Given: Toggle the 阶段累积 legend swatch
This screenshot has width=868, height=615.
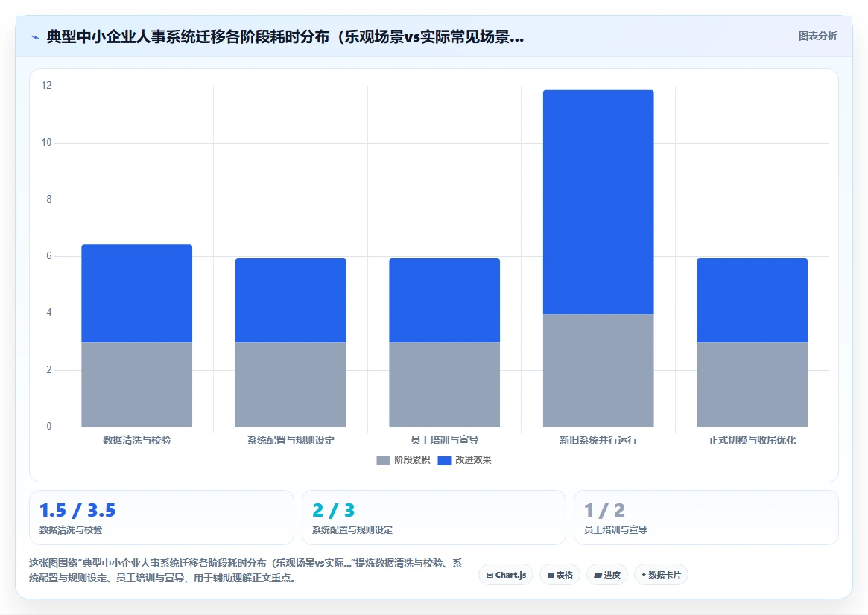Looking at the screenshot, I should (383, 460).
